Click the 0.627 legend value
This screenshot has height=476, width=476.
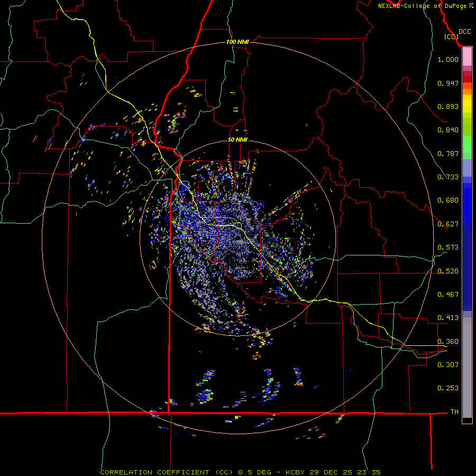click(448, 224)
